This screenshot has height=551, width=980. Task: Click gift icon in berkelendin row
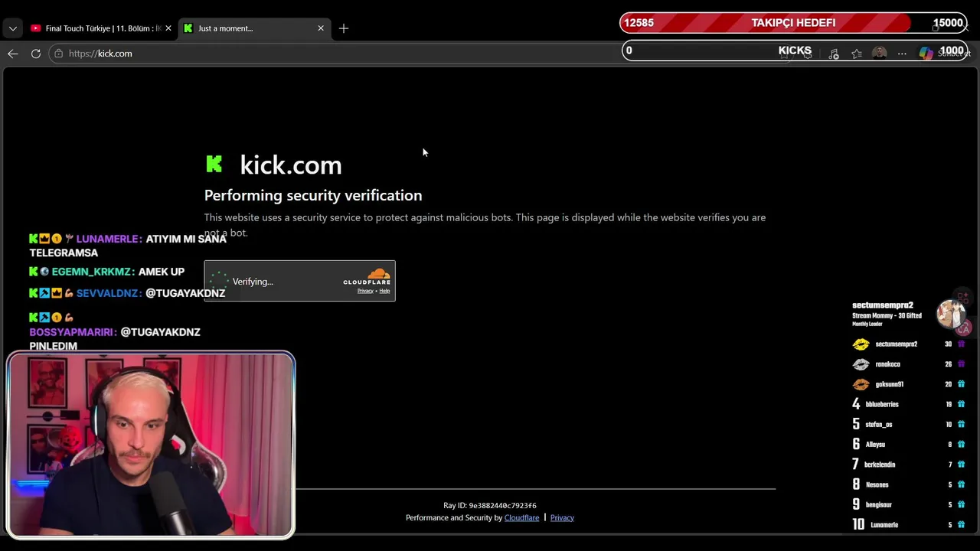pos(961,465)
